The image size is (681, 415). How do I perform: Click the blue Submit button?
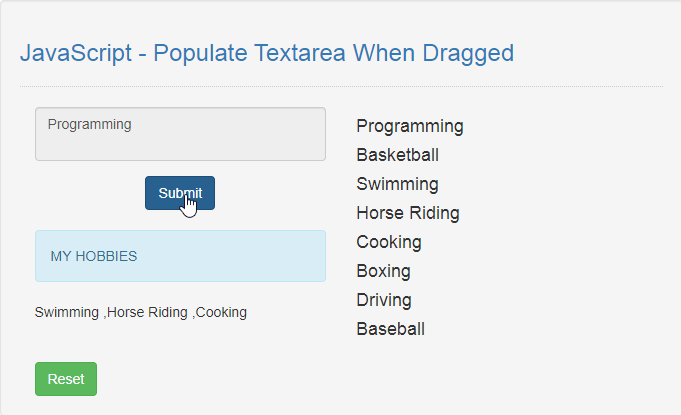point(180,193)
